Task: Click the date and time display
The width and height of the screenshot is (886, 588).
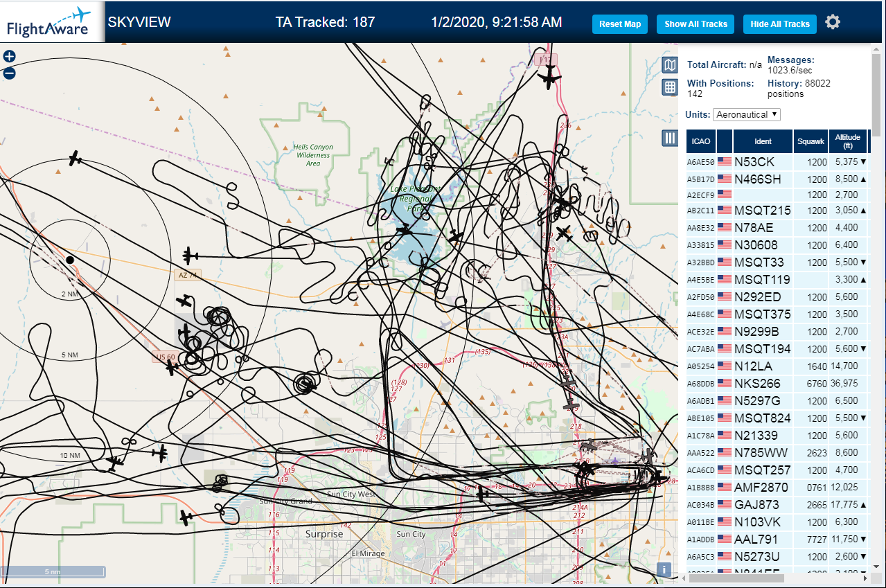Action: click(496, 22)
